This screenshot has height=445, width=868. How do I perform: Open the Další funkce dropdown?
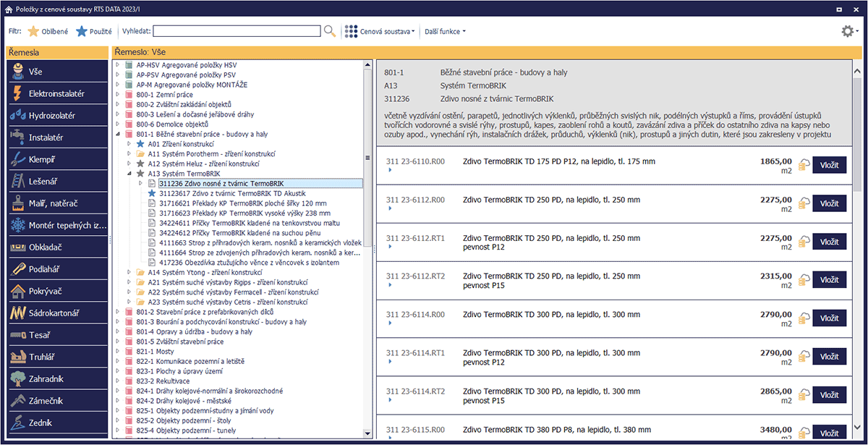445,31
